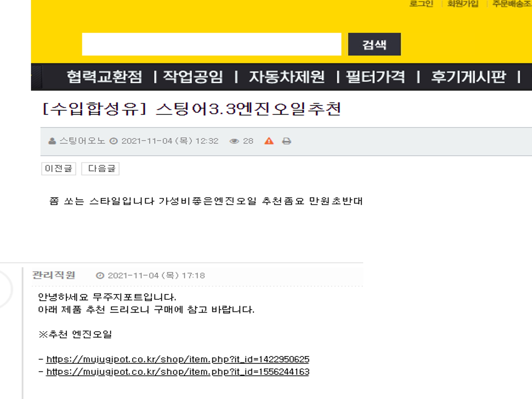Image resolution: width=532 pixels, height=399 pixels.
Task: Click the 회원가입 sign-up link
Action: pyautogui.click(x=463, y=4)
